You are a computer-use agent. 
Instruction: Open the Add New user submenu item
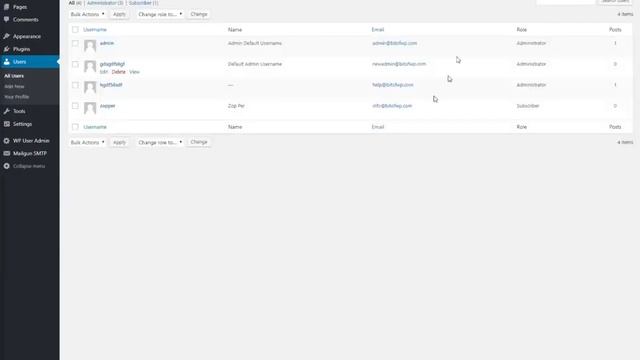[x=14, y=87]
